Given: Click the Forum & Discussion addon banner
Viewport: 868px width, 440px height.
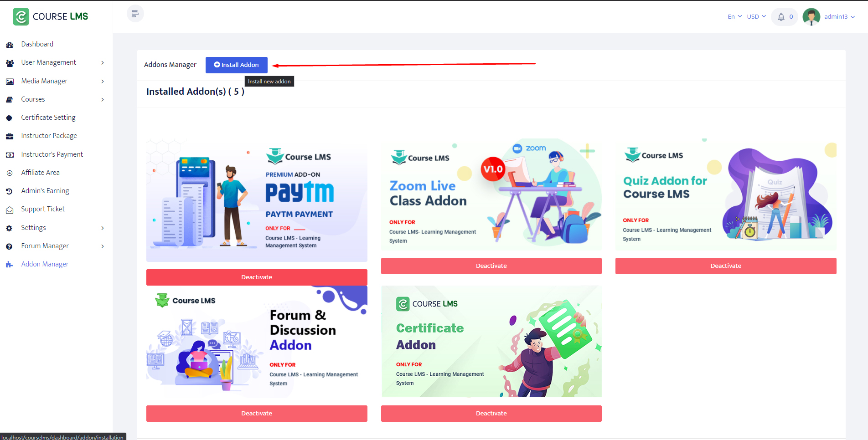Looking at the screenshot, I should [257, 342].
